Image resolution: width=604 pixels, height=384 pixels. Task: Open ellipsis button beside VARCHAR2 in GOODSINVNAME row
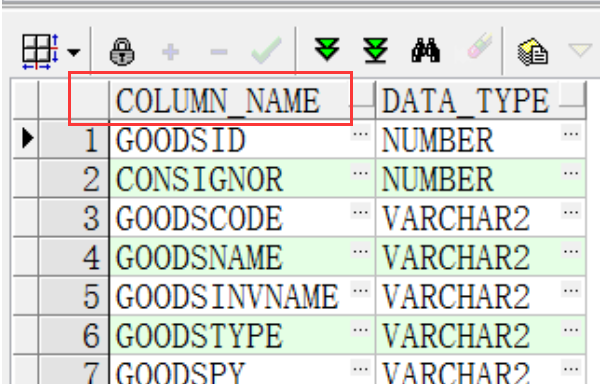click(x=571, y=291)
